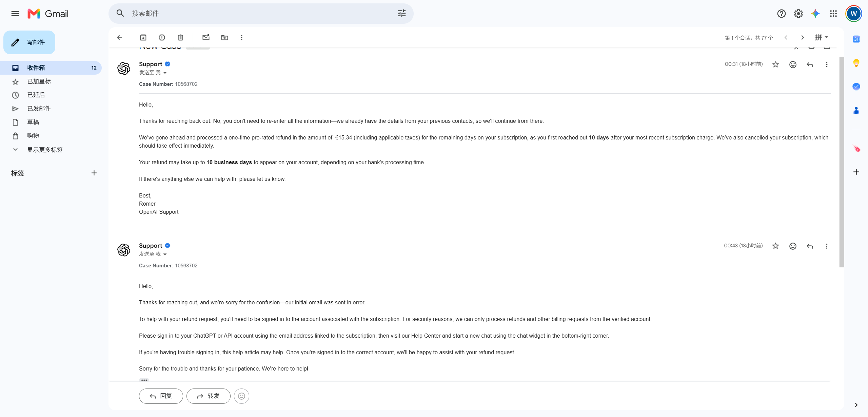868x417 pixels.
Task: Open 已延后 snoozed folder
Action: tap(51, 95)
